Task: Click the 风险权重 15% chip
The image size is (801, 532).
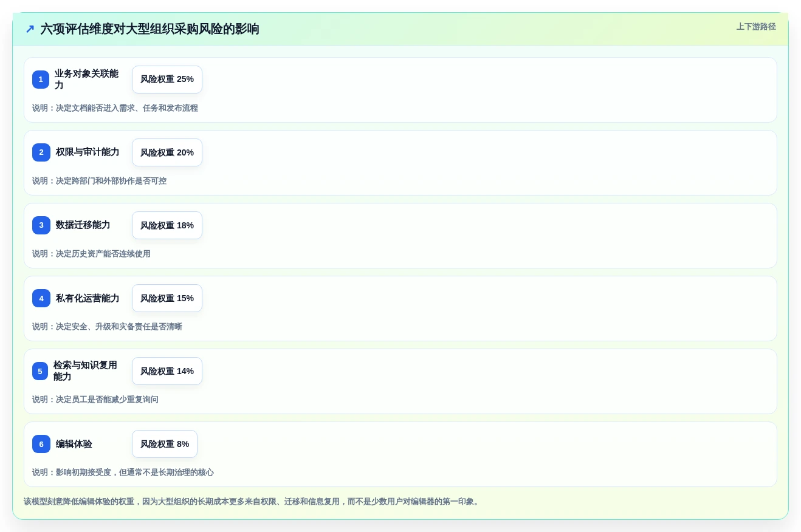Action: [x=167, y=298]
